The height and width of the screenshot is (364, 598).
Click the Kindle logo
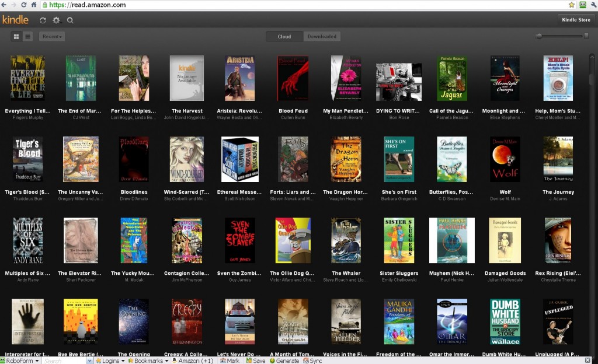pos(15,20)
